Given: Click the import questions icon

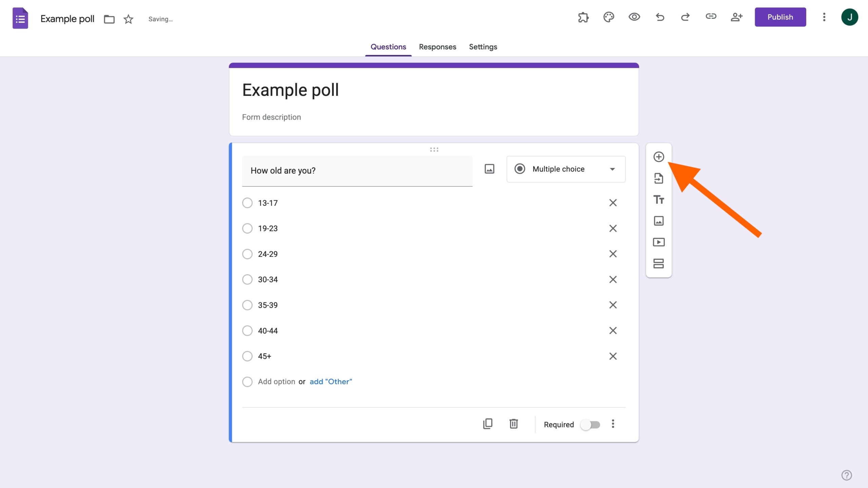Looking at the screenshot, I should 658,178.
